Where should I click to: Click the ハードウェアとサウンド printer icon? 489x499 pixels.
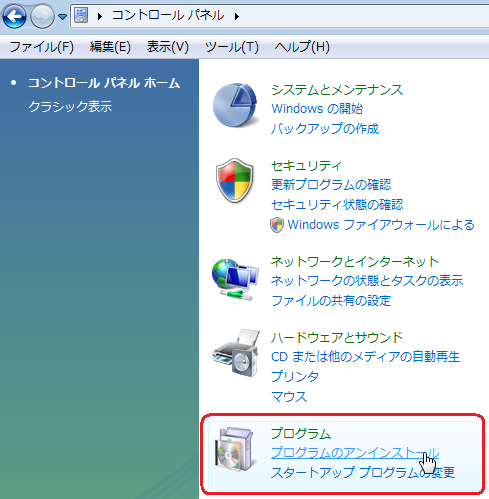(x=236, y=353)
